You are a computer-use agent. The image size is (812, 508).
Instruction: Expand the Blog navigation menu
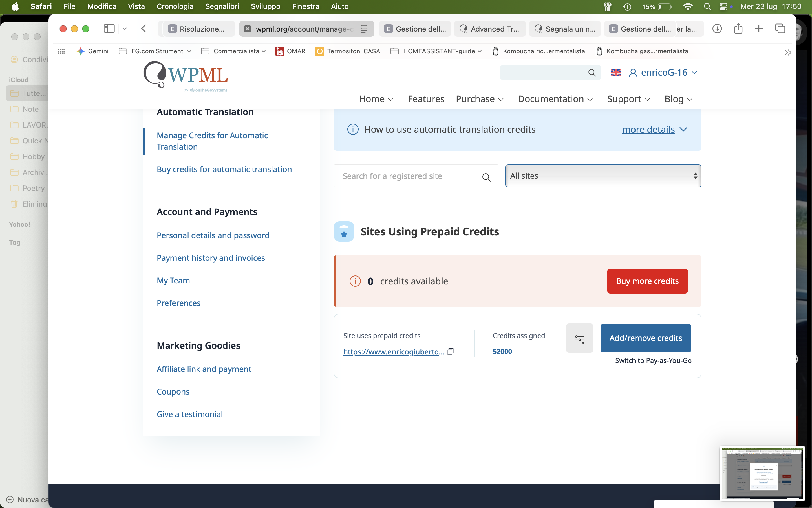point(678,99)
